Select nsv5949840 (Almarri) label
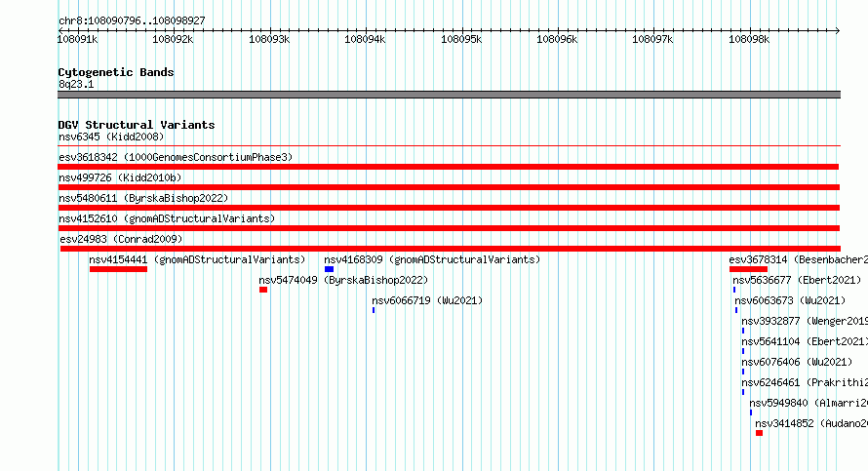868x471 pixels. [x=809, y=403]
